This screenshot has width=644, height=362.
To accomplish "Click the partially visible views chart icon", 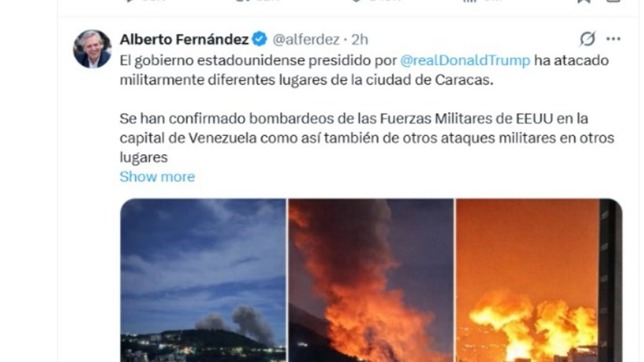I will point(469,2).
